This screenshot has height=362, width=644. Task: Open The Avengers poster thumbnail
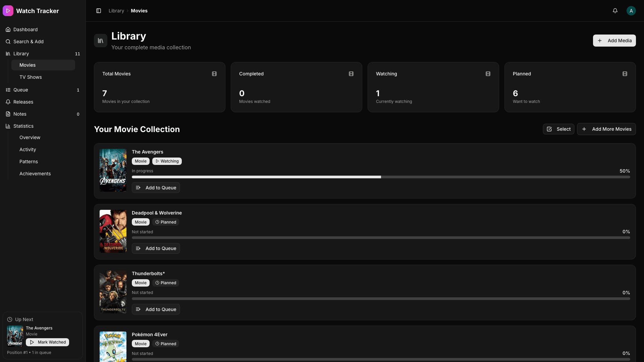pos(113,170)
